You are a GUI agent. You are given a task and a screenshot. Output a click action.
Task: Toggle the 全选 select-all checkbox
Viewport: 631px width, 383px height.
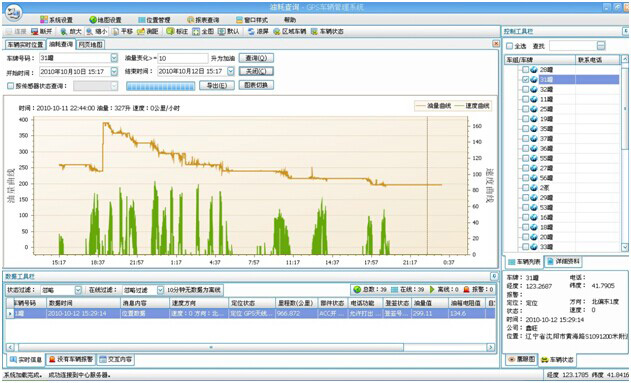(x=509, y=46)
